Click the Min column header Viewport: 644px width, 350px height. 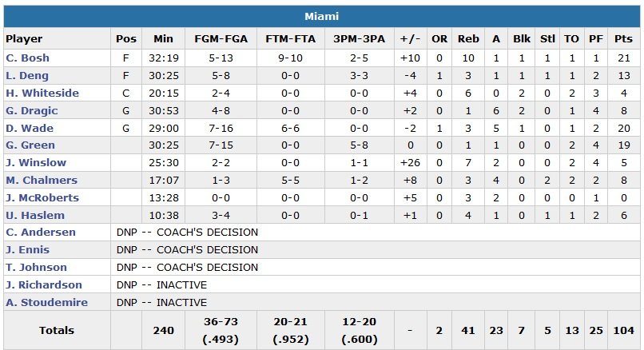163,38
